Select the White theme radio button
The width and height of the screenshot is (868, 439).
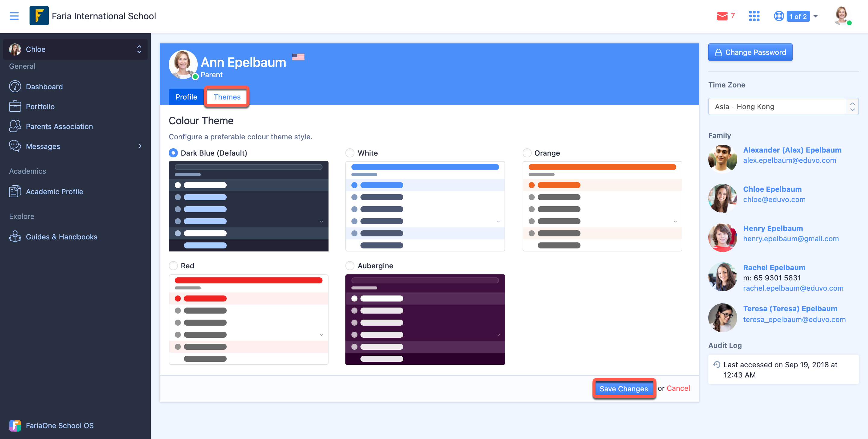[x=350, y=153]
